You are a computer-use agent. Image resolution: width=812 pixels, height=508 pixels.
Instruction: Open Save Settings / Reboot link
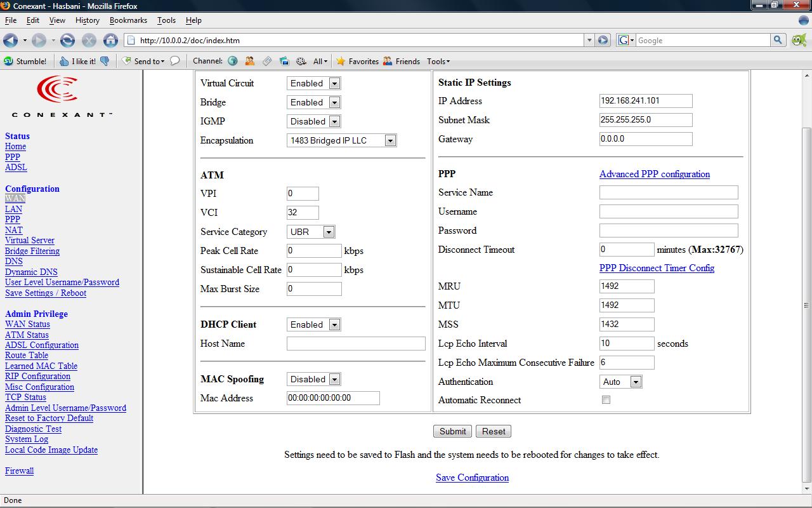click(x=46, y=293)
